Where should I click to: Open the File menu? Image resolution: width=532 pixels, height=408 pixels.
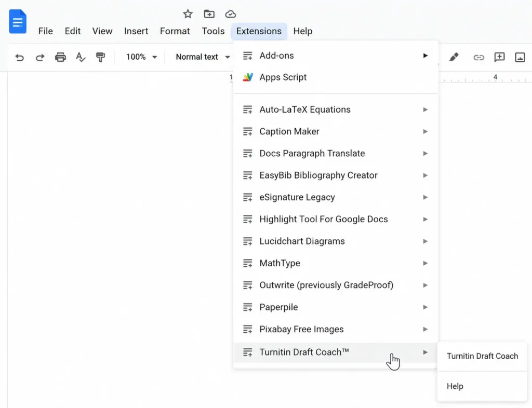(46, 31)
